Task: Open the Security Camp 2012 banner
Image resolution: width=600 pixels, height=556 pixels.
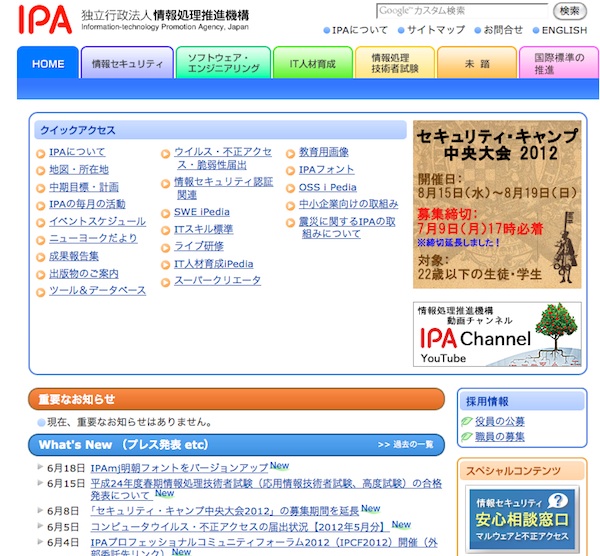Action: click(x=497, y=203)
